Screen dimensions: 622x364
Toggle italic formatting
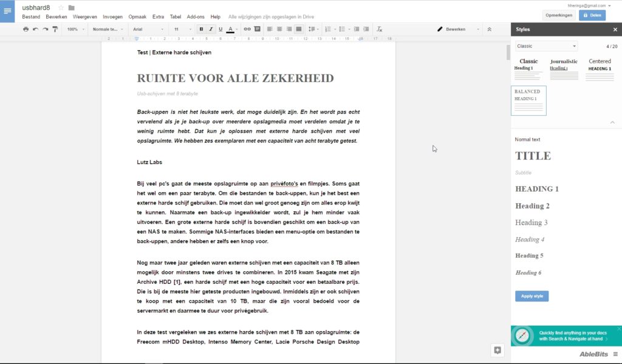click(211, 29)
